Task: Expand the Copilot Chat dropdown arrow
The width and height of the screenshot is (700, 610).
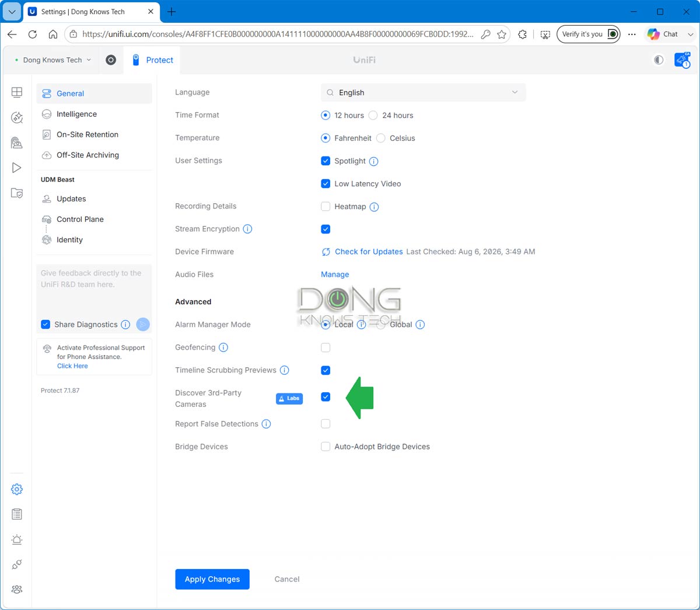Action: pyautogui.click(x=691, y=34)
